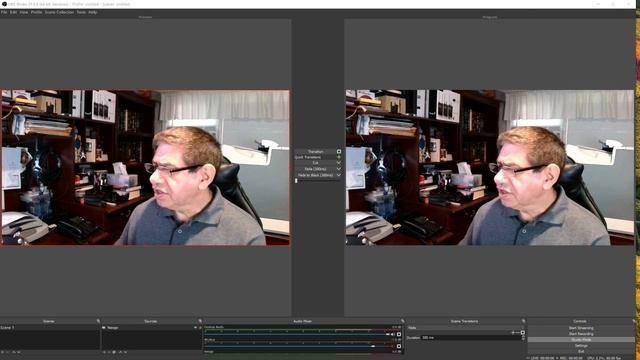The image size is (640, 360).
Task: Open the File menu
Action: click(4, 12)
